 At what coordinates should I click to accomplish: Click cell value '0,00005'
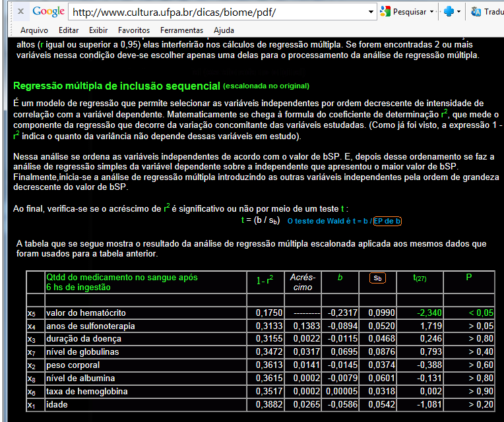[x=342, y=392]
